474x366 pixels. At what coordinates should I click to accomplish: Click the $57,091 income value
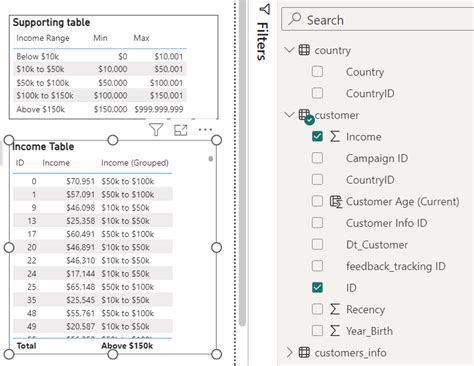click(80, 194)
